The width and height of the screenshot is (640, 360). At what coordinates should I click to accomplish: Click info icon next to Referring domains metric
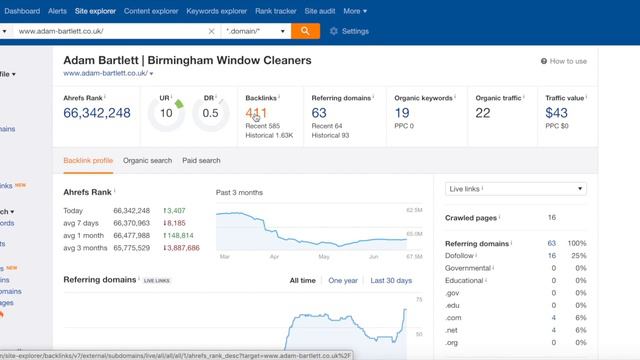(x=373, y=97)
